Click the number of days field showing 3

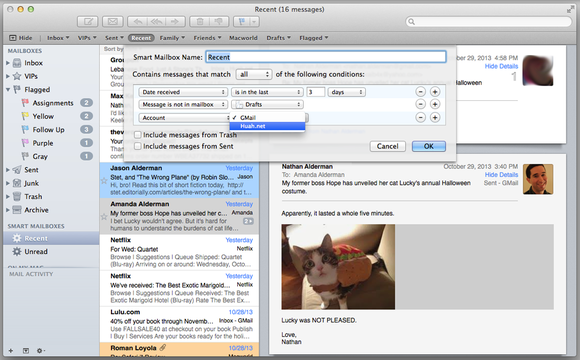click(316, 92)
